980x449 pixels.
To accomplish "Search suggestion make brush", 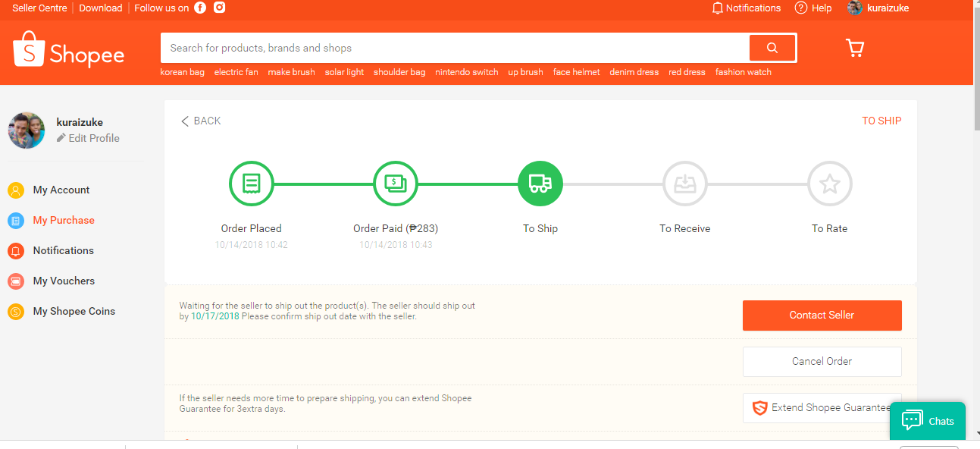I will (292, 72).
